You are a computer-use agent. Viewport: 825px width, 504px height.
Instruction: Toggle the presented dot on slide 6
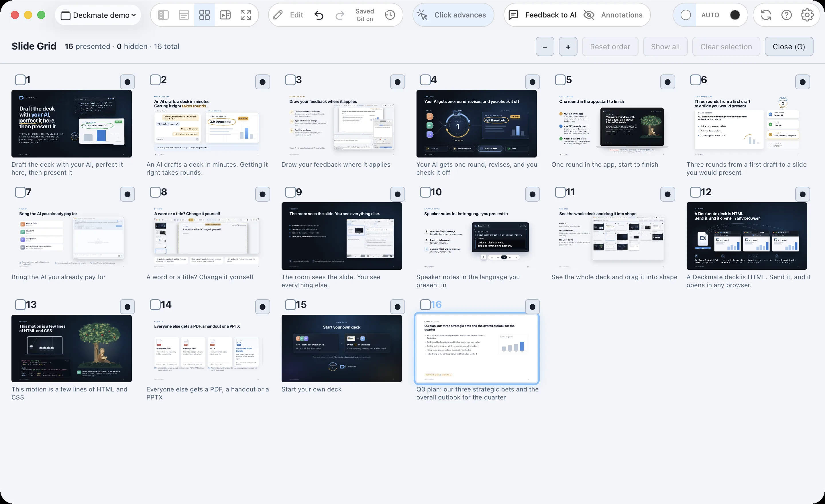point(803,82)
